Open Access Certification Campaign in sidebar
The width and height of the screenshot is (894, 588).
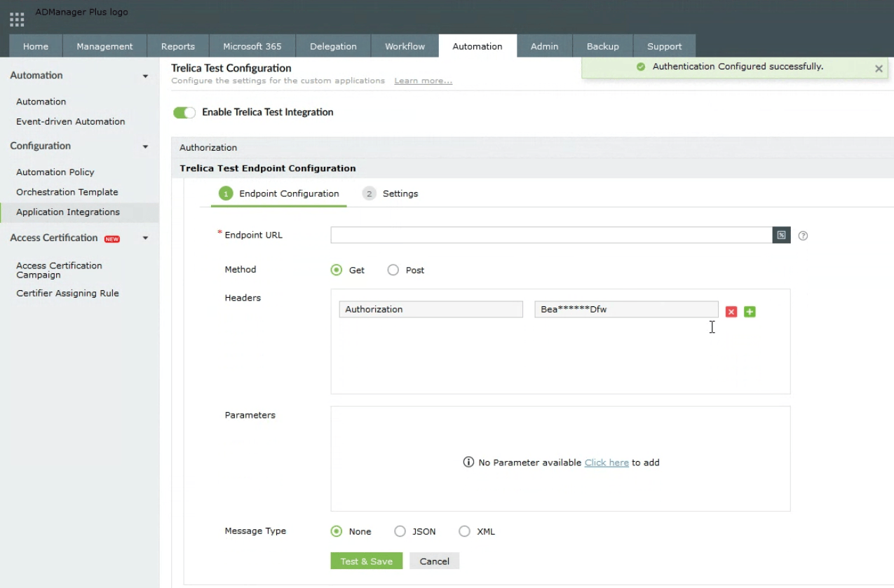tap(59, 271)
